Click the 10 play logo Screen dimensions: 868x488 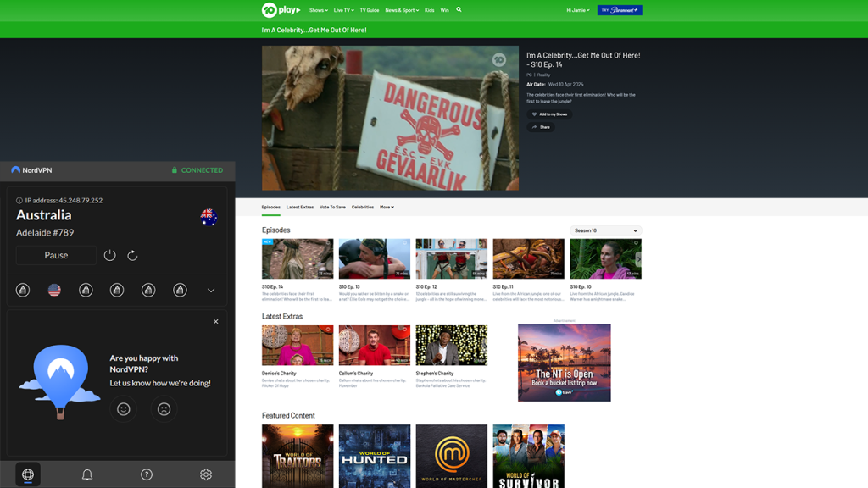[x=281, y=10]
